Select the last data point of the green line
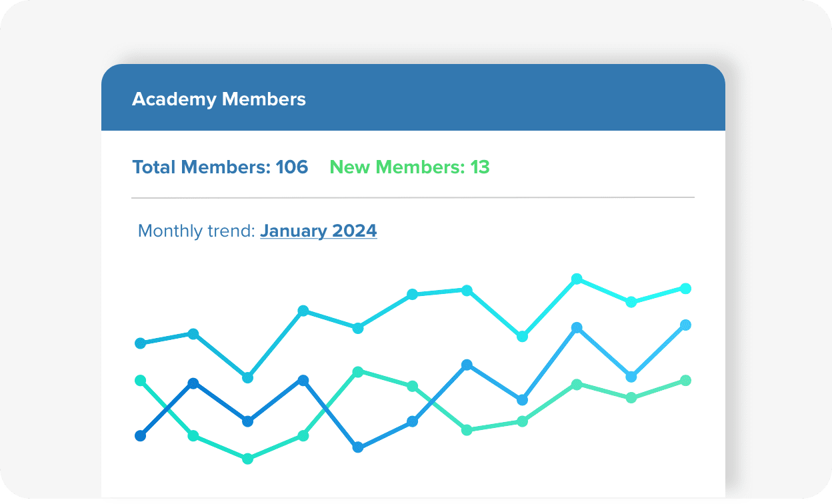 tap(685, 381)
